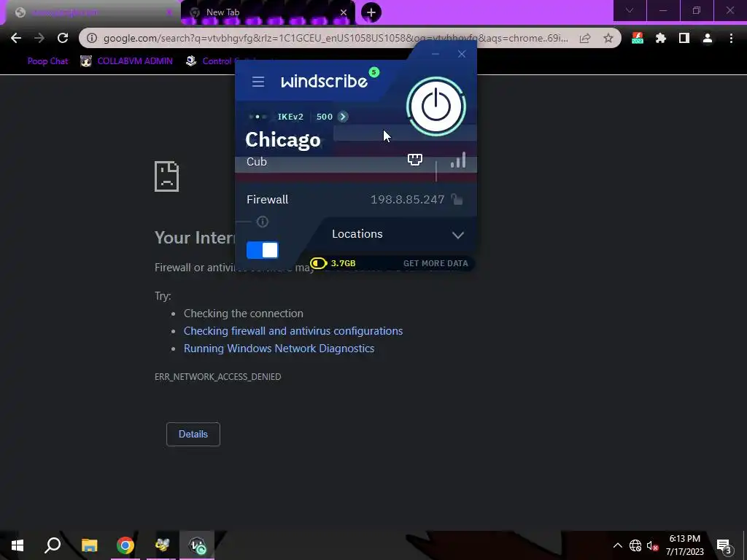Click the Chrome taskbar icon
This screenshot has width=747, height=560.
click(x=125, y=545)
